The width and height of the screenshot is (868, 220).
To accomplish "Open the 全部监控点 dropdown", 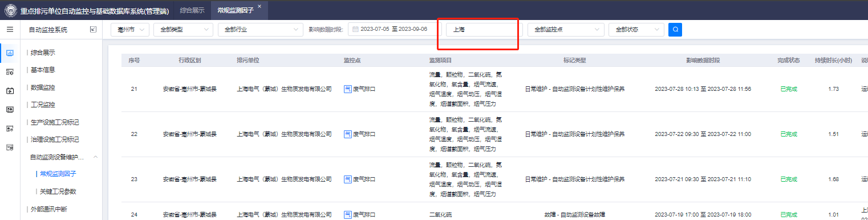I will [x=566, y=29].
